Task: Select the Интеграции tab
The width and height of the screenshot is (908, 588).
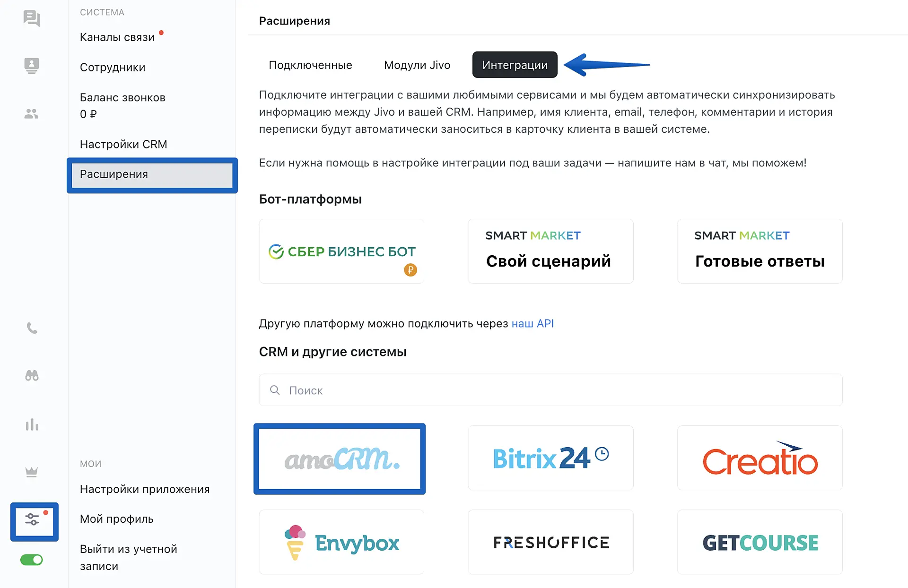Action: pyautogui.click(x=515, y=65)
